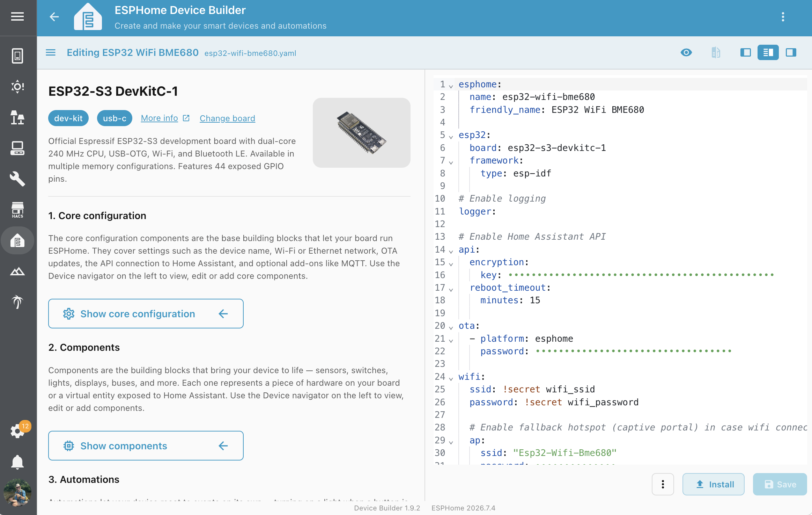Click ESPHome 2026.7.4 version text

click(463, 508)
